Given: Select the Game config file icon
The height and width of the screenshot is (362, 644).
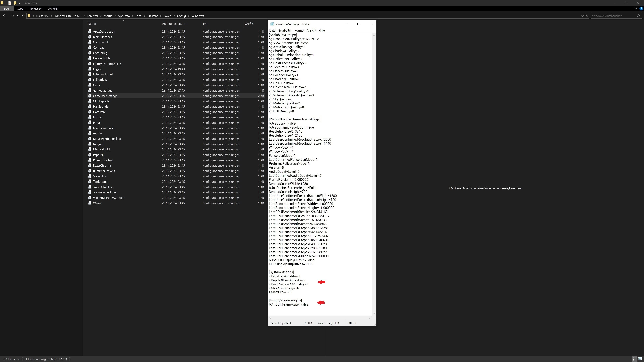Looking at the screenshot, I should pos(90,85).
